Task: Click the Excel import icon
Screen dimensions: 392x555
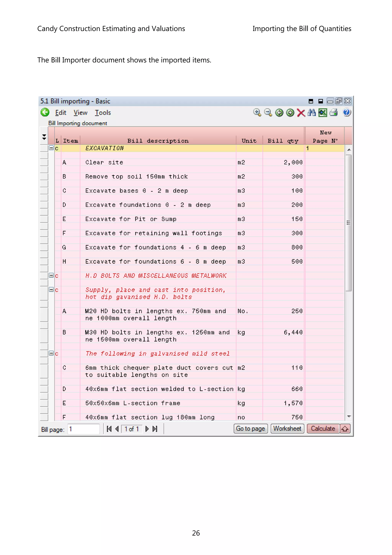Action: click(323, 113)
